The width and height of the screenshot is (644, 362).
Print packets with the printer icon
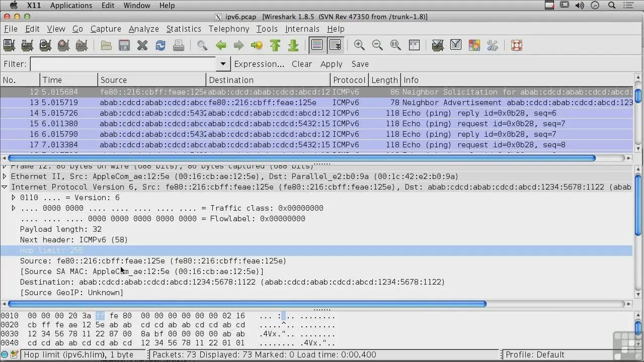coord(179,45)
